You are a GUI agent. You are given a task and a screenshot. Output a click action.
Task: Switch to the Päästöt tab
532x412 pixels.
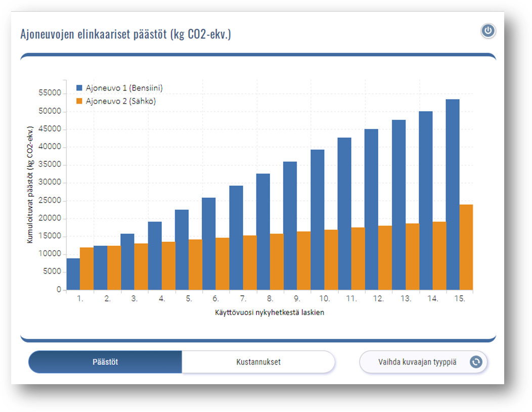pos(105,362)
